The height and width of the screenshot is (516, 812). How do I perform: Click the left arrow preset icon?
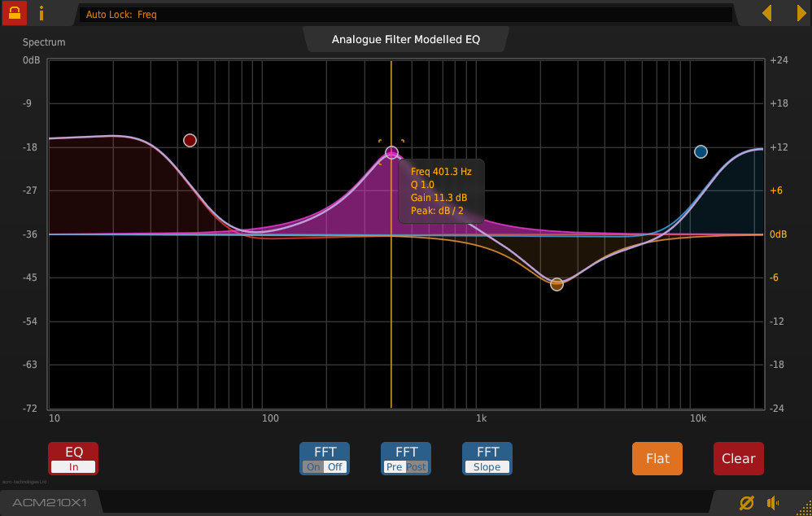tap(766, 13)
